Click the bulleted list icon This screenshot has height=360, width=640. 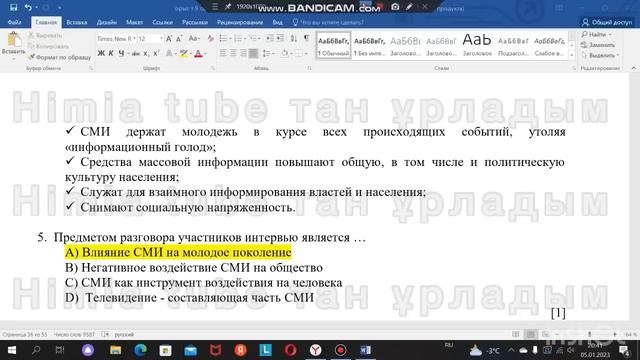click(223, 38)
